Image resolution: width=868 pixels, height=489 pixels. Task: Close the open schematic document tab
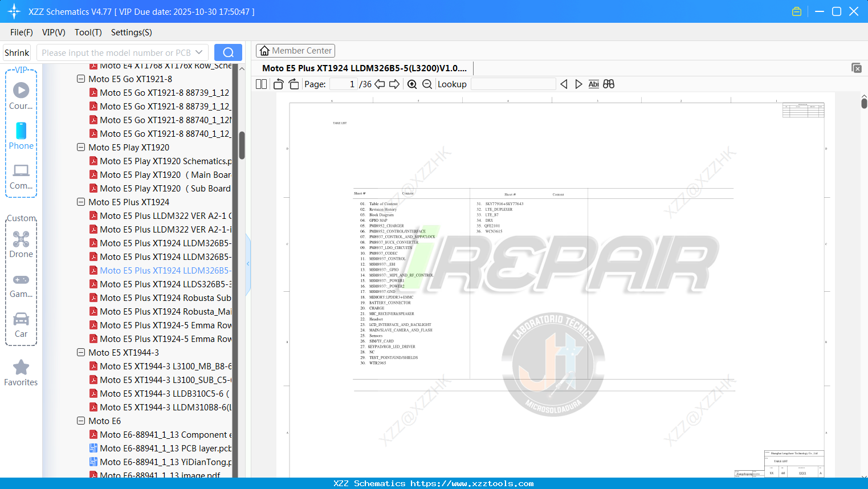856,68
